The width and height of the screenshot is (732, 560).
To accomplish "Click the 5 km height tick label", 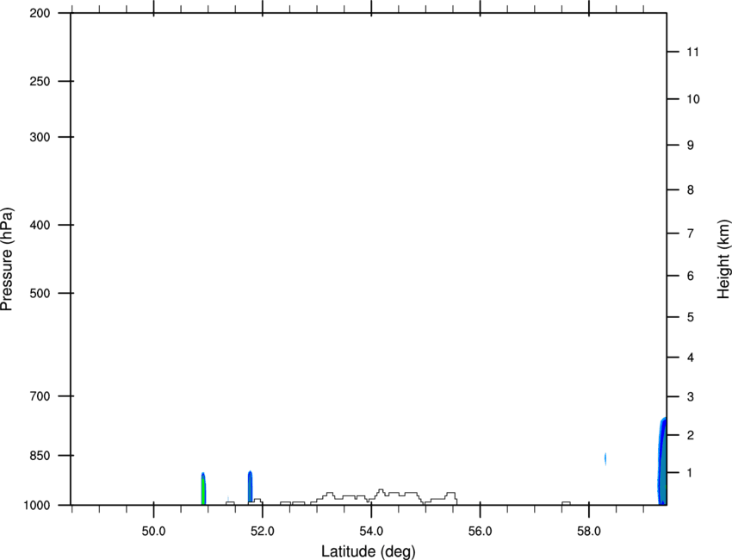I will [x=691, y=317].
